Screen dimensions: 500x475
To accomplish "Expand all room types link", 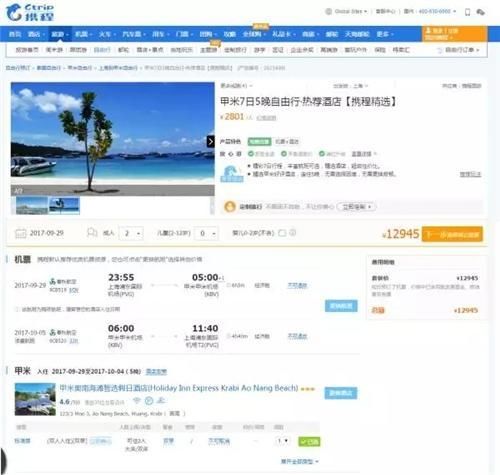I will (299, 461).
